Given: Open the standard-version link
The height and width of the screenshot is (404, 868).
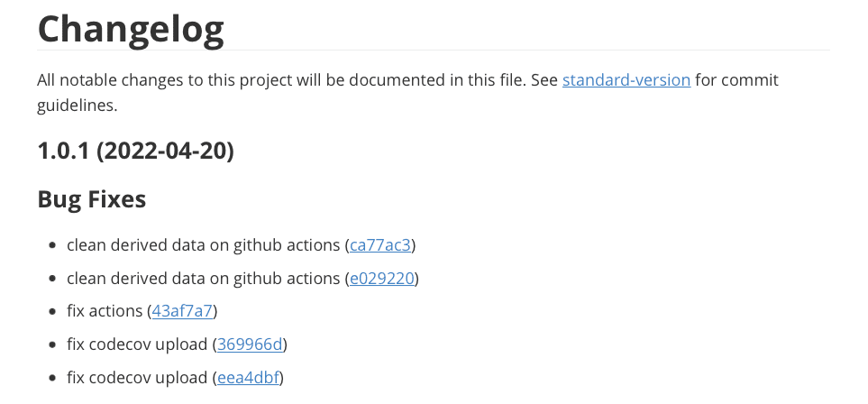Looking at the screenshot, I should pyautogui.click(x=626, y=80).
